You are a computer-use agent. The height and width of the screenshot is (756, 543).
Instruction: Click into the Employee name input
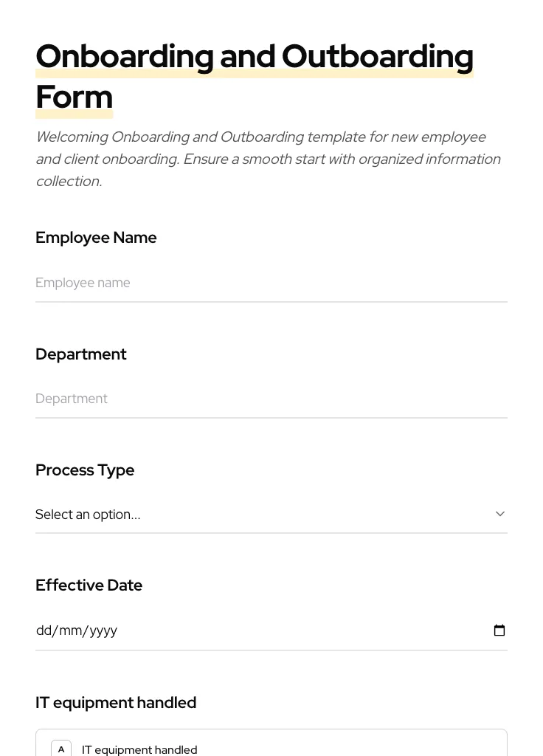point(271,283)
